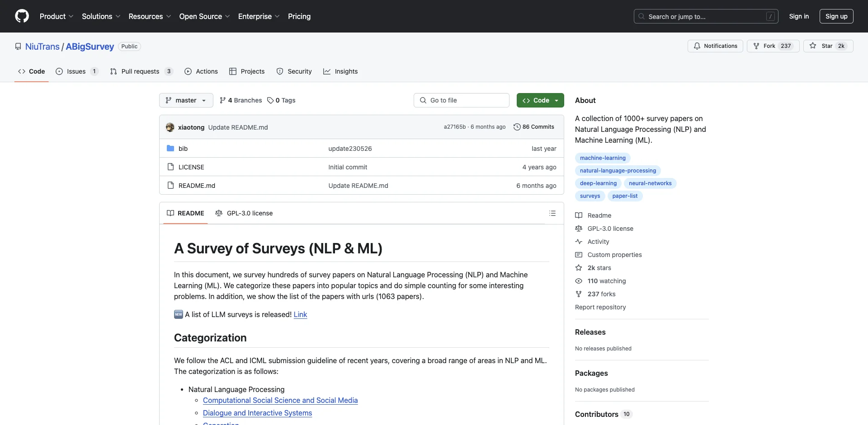Open the Insights tab
868x425 pixels.
pos(340,71)
